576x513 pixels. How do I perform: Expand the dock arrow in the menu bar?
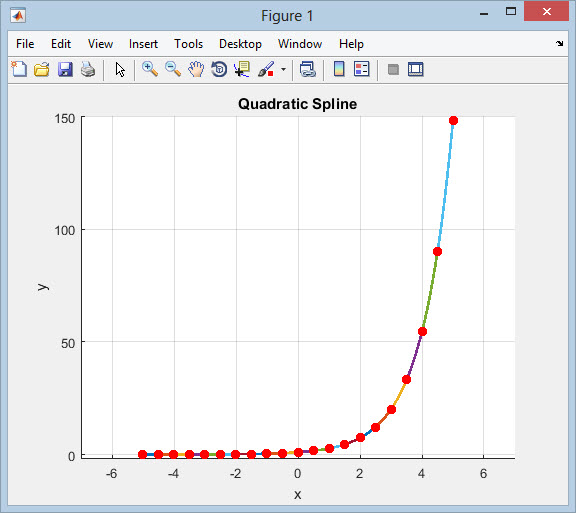pyautogui.click(x=559, y=44)
